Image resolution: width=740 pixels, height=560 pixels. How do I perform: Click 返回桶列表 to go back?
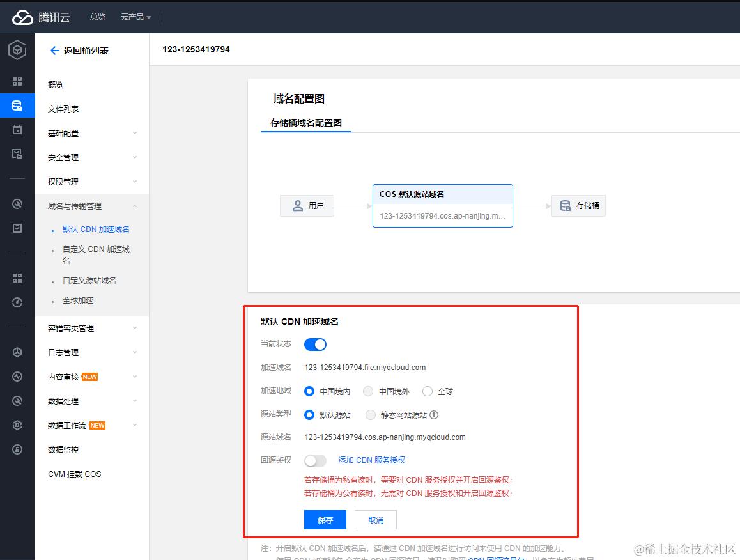pos(86,51)
